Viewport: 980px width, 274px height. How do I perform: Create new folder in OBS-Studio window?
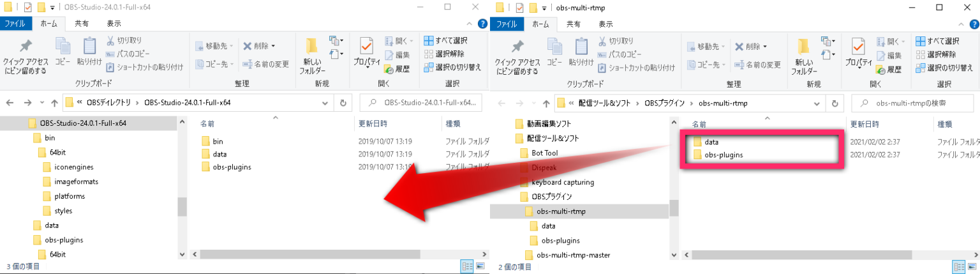313,56
